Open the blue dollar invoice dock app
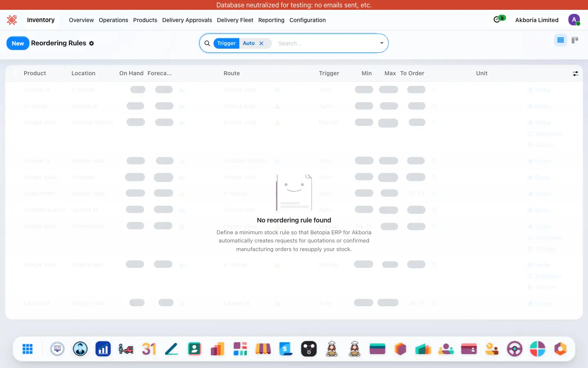Screen dimensions: 588x368 [286, 349]
